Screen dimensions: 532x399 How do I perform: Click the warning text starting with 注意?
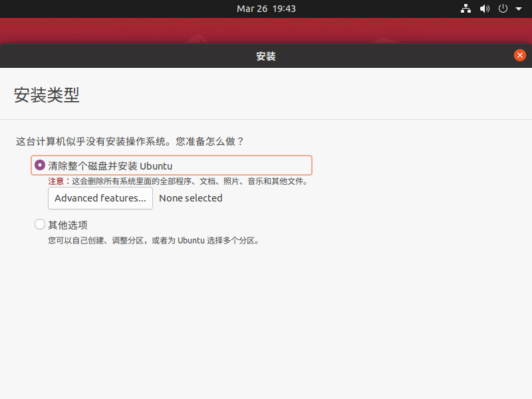pyautogui.click(x=178, y=181)
